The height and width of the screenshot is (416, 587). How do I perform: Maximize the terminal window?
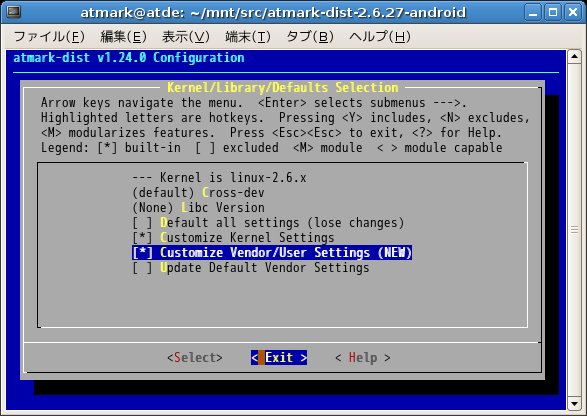(x=553, y=13)
